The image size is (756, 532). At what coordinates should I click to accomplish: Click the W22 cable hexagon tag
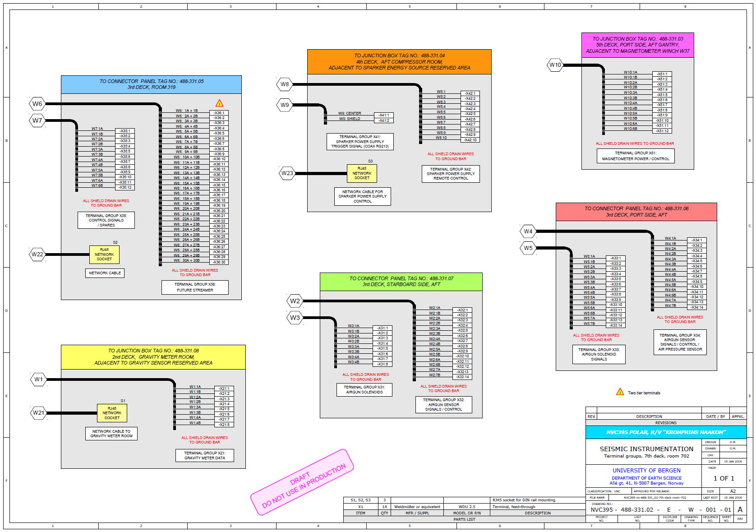37,254
